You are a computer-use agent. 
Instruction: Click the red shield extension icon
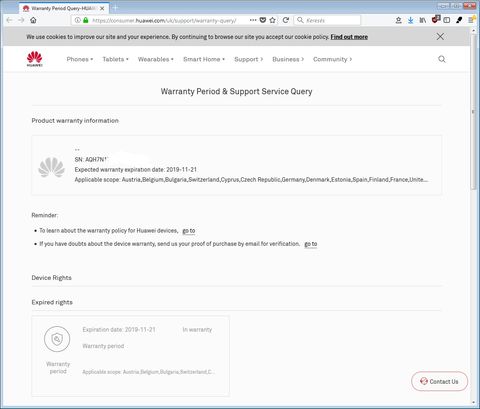436,20
